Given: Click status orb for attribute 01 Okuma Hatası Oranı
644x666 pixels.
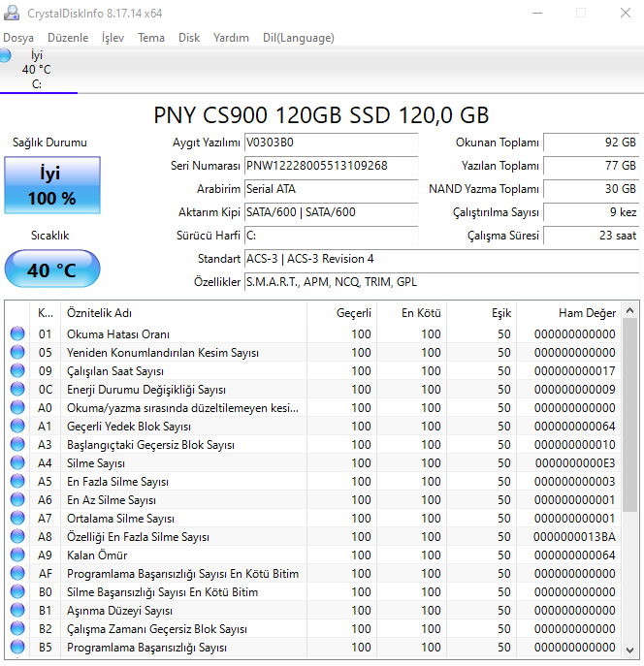Looking at the screenshot, I should tap(17, 333).
